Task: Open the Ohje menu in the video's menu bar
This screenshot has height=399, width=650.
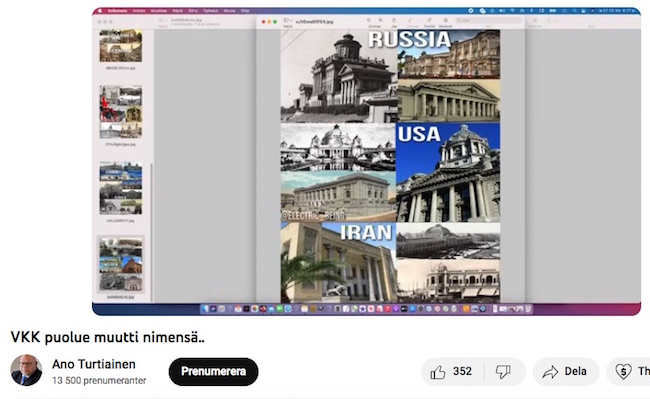Action: click(245, 11)
